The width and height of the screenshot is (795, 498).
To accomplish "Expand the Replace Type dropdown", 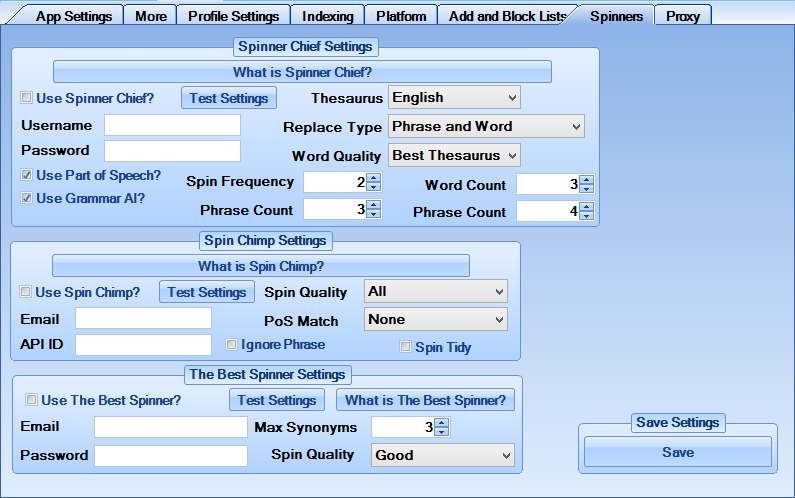I will 486,126.
